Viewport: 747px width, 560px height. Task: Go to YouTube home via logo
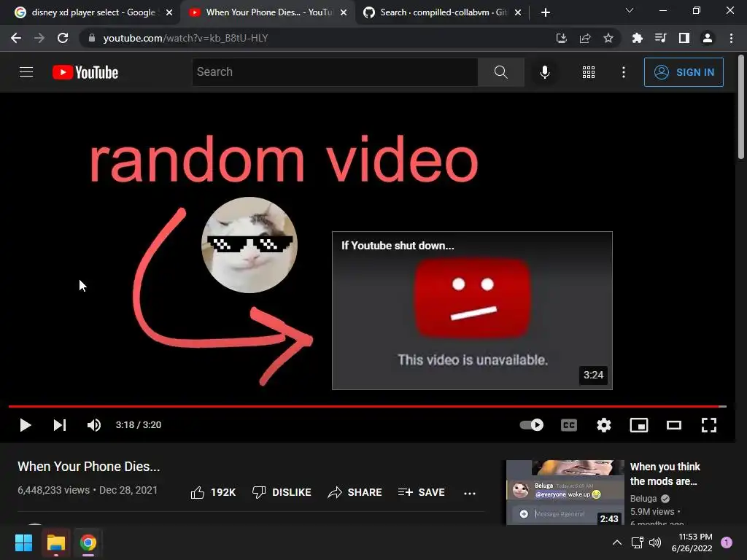click(x=85, y=72)
